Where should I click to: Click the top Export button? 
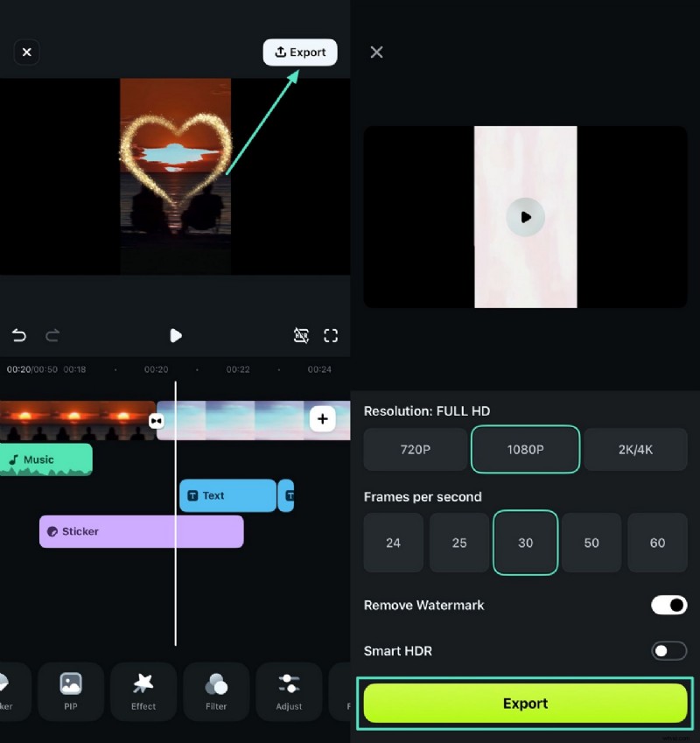[x=300, y=52]
